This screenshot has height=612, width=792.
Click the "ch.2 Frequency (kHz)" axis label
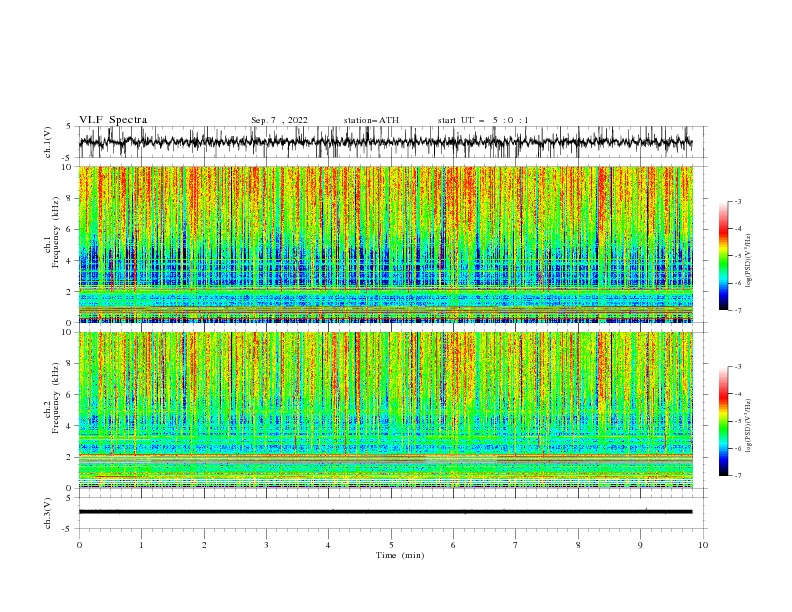coord(52,398)
